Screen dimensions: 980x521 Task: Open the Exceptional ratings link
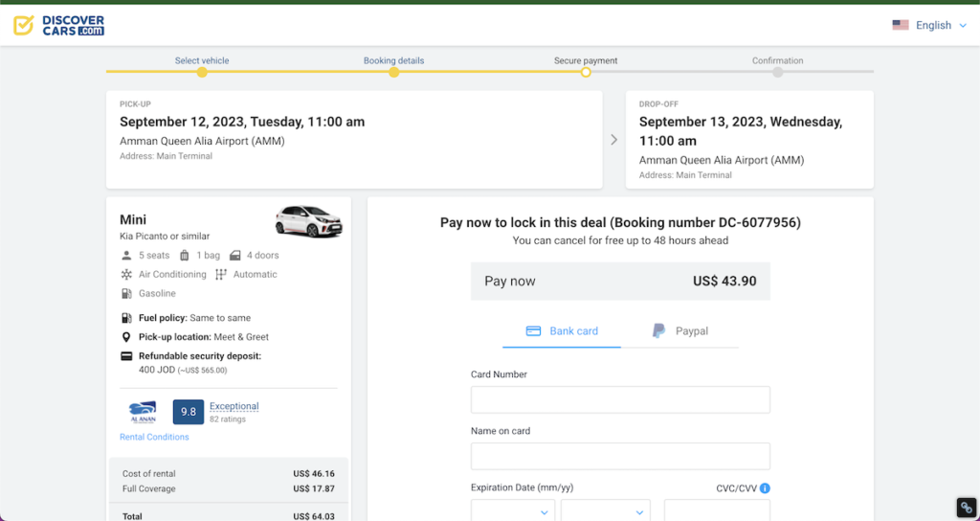(234, 406)
